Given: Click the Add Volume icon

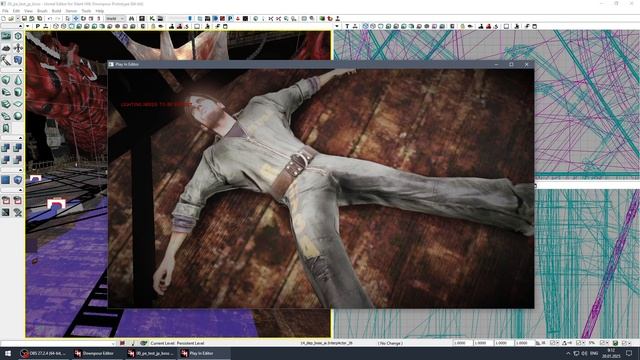Looking at the screenshot, I should point(18,180).
